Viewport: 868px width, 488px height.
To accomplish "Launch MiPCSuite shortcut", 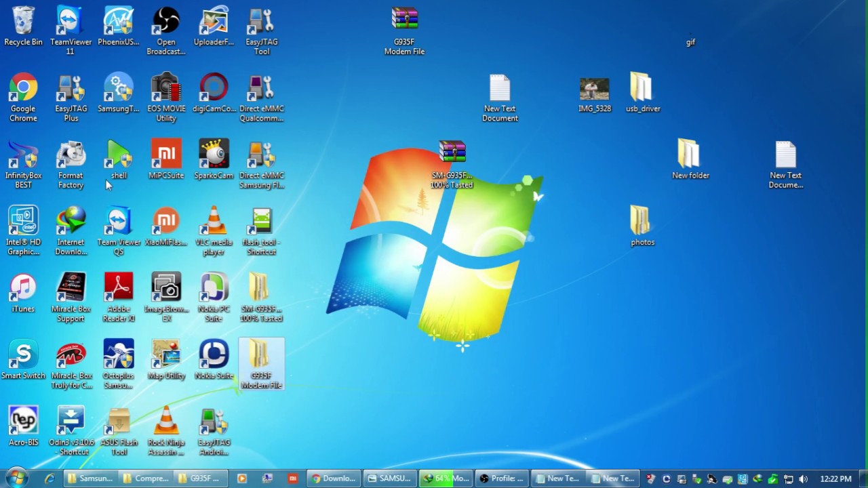I will coord(166,160).
